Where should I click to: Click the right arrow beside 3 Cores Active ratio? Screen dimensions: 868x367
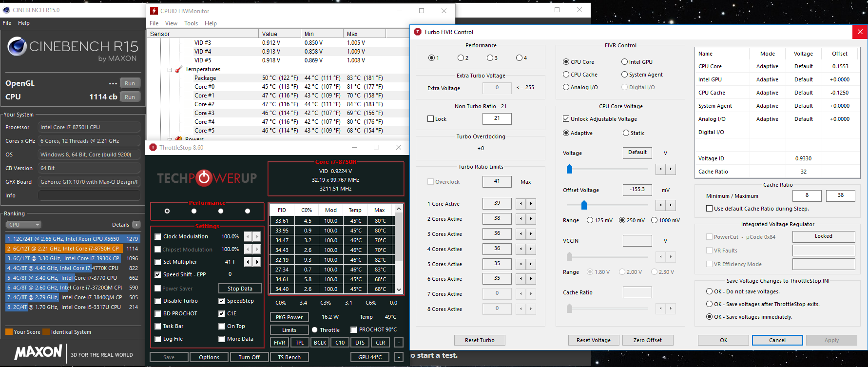pos(531,234)
